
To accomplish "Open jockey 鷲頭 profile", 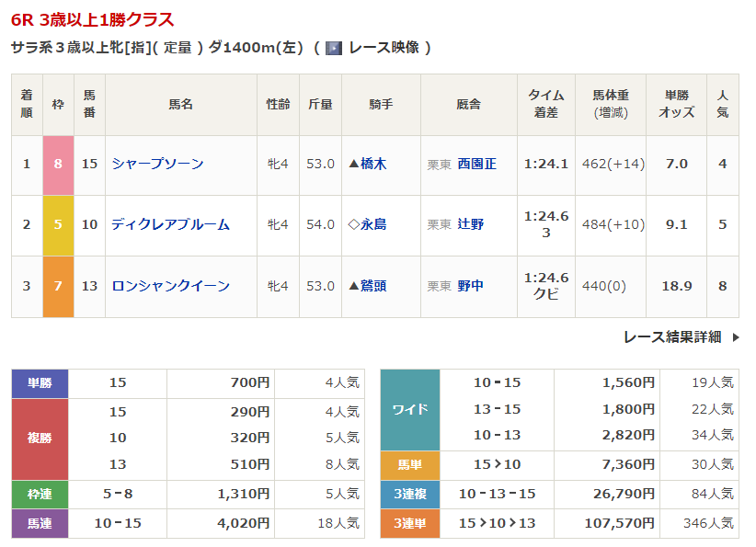I will [373, 286].
